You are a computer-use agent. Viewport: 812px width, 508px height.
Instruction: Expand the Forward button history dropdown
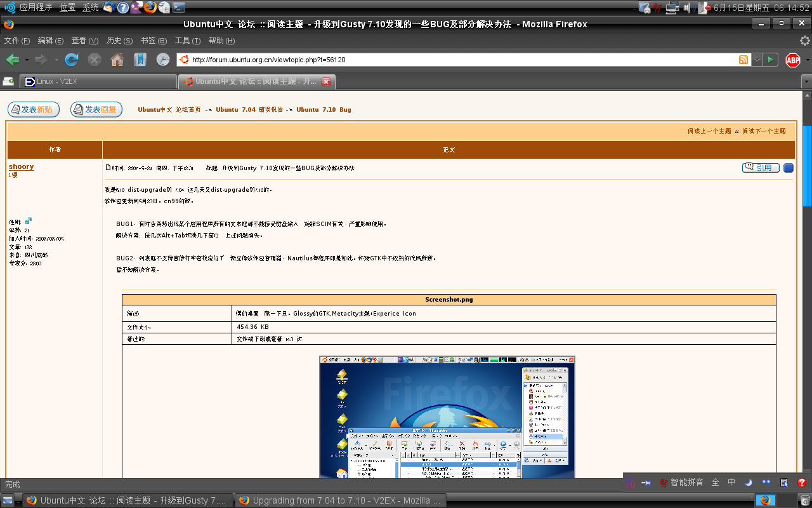[56, 60]
